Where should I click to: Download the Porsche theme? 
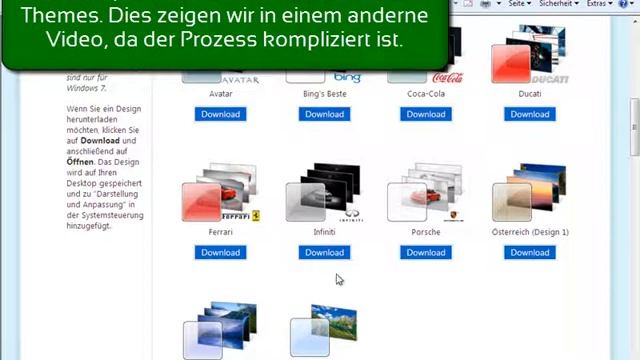(426, 253)
